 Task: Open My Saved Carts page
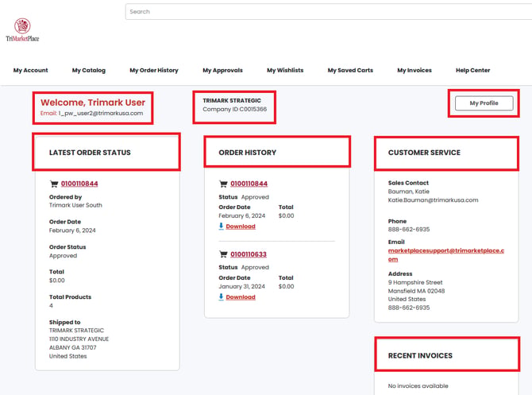[x=350, y=70]
